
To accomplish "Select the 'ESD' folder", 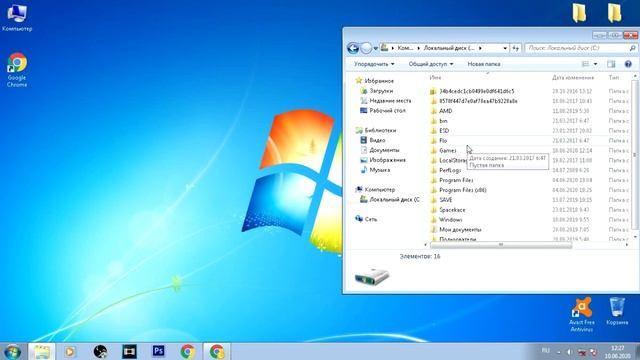I will pos(440,131).
